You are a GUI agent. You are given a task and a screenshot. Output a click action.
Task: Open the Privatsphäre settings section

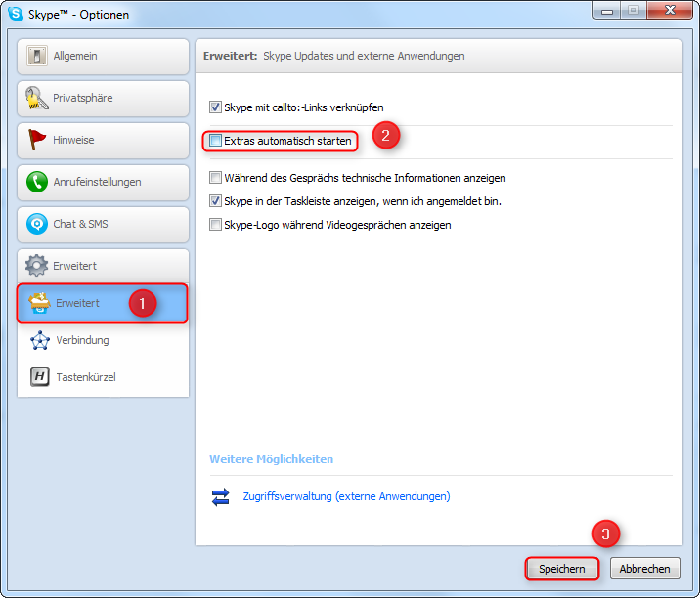[103, 98]
